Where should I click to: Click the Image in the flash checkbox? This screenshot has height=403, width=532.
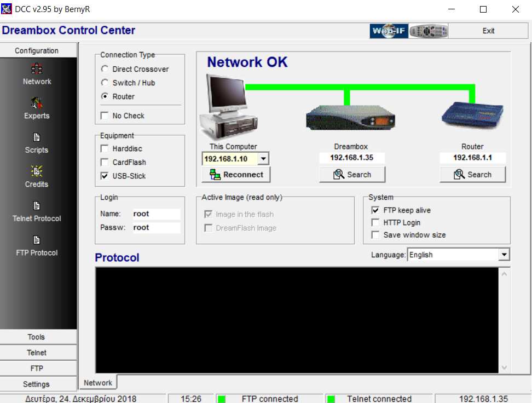209,214
